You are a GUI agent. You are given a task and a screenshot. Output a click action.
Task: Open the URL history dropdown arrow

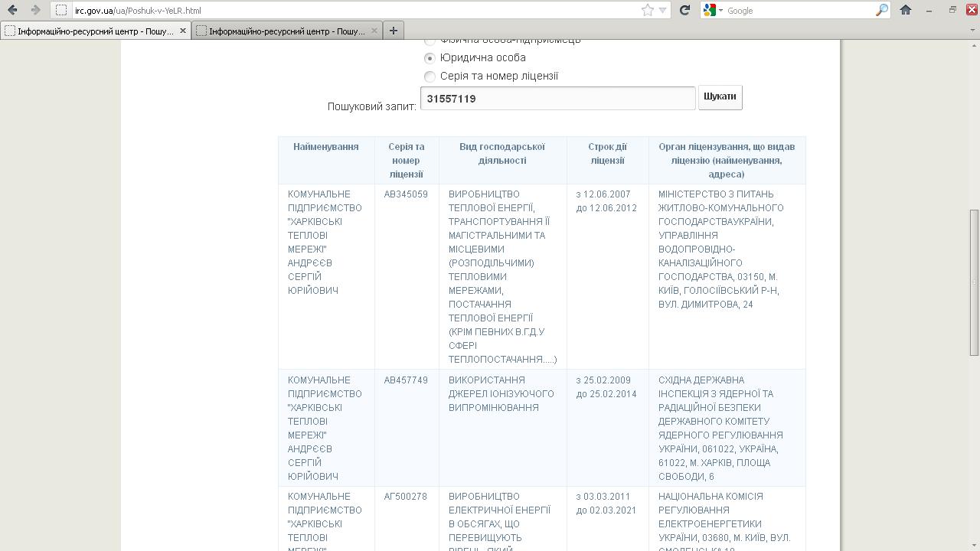click(663, 10)
